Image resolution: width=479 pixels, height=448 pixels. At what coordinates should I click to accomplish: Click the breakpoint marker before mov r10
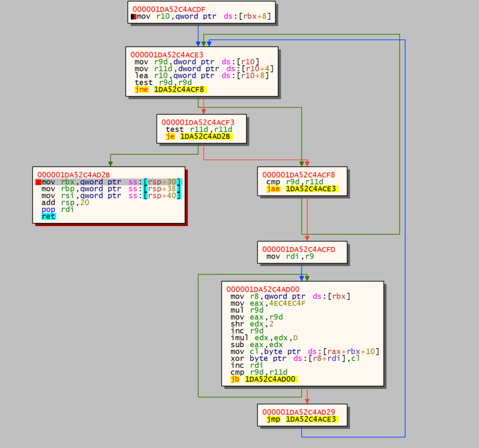(x=134, y=17)
